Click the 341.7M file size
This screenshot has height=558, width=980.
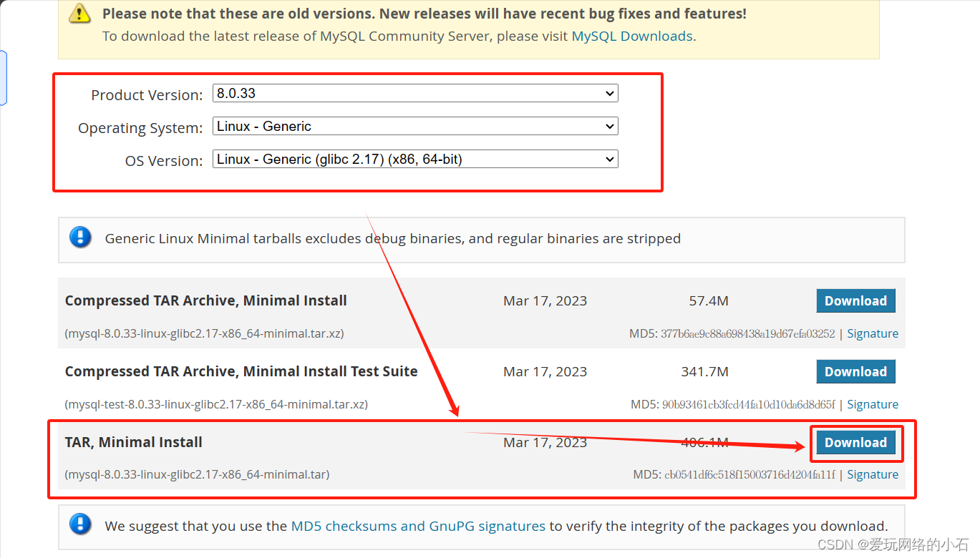[x=705, y=372]
